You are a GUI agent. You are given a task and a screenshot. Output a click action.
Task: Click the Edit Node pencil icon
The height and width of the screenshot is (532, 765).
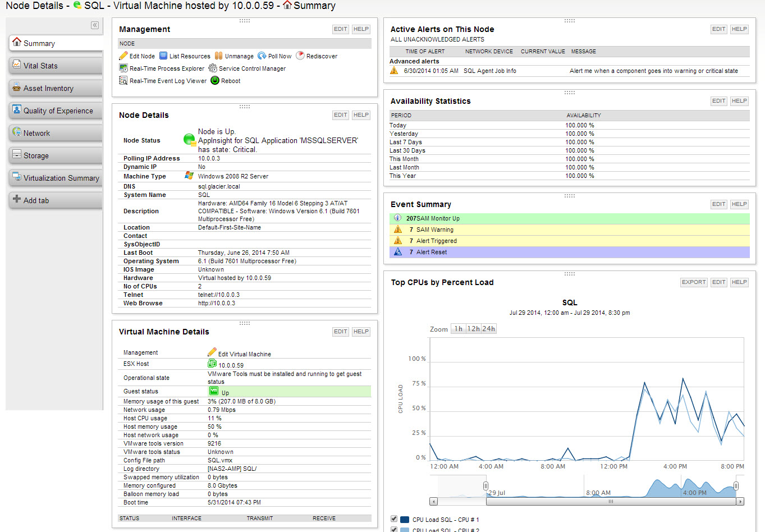[124, 56]
